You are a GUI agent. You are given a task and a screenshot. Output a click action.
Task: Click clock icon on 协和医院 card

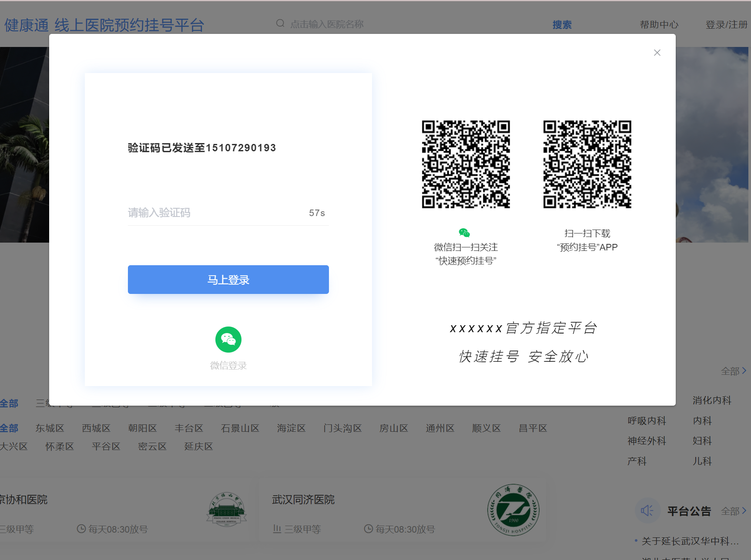(x=81, y=529)
